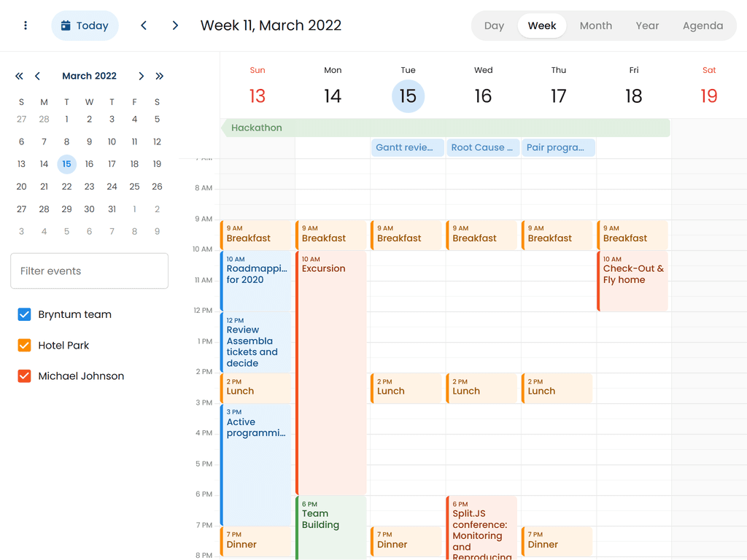Show next month in mini calendar
747x560 pixels.
point(142,76)
